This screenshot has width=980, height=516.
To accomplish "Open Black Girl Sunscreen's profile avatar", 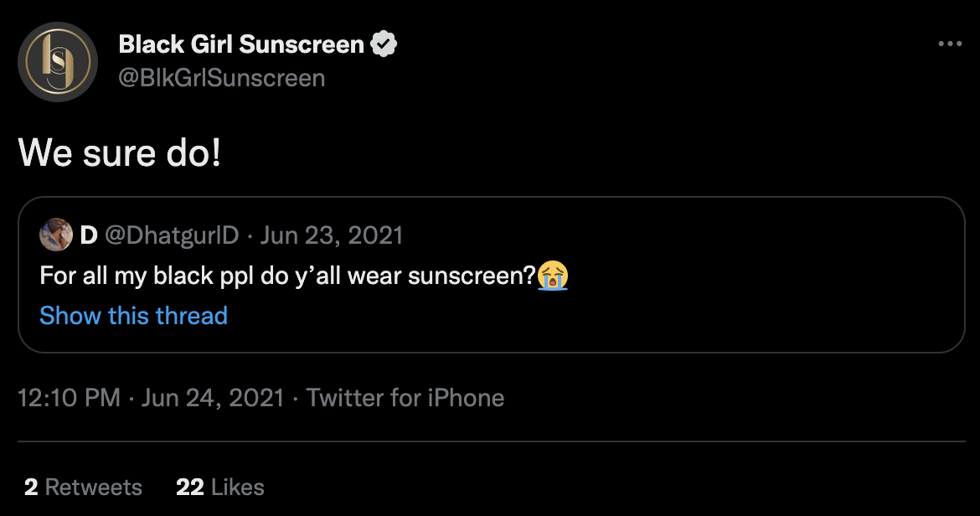I will (58, 62).
